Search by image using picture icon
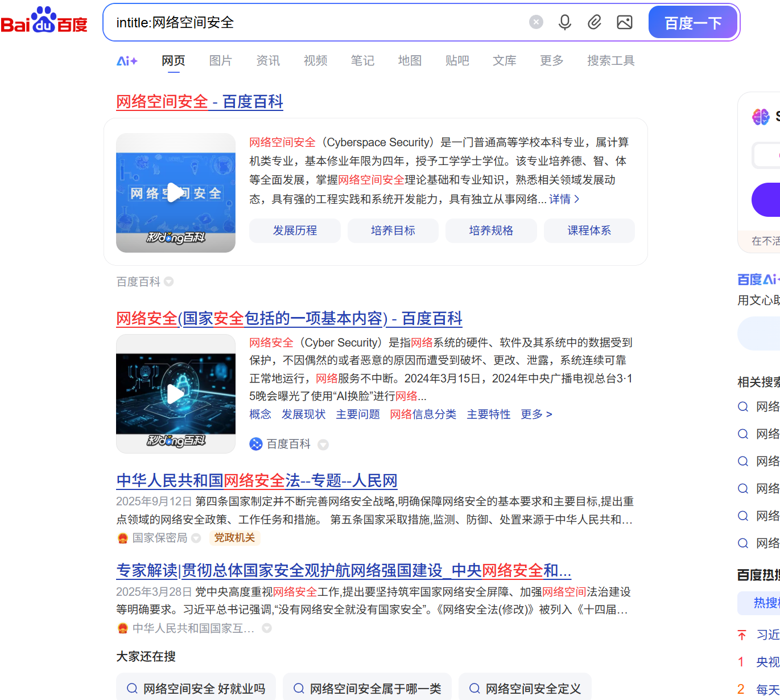The height and width of the screenshot is (700, 780). tap(625, 22)
